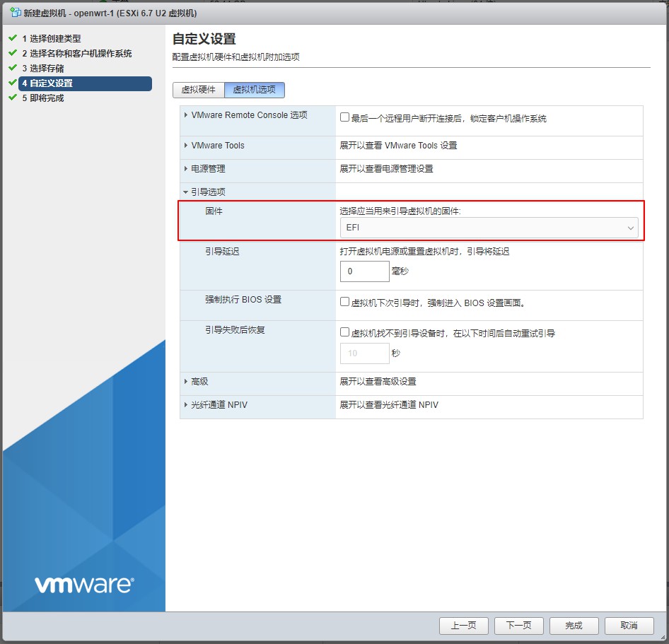Go back with the 上一页 button

463,626
